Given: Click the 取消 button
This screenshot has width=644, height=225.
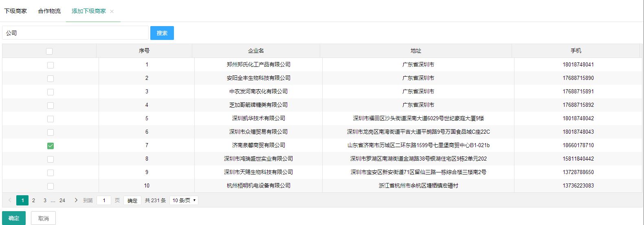Looking at the screenshot, I should (43, 218).
